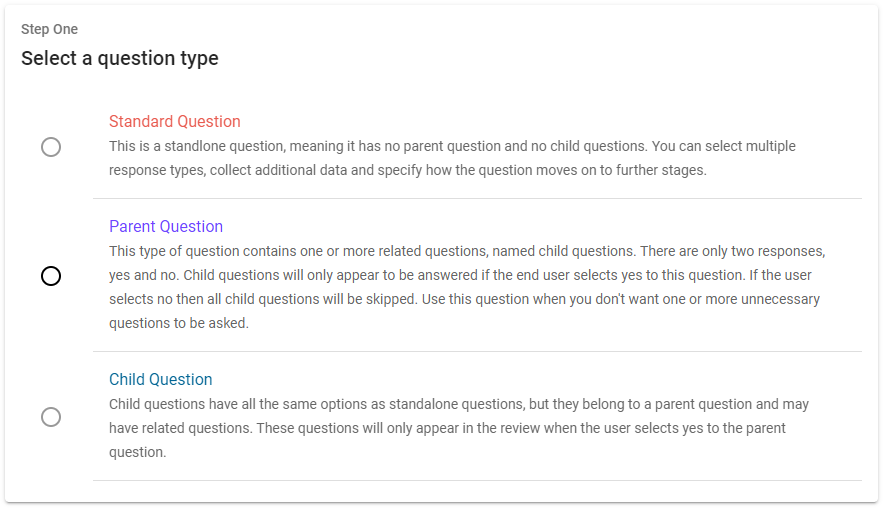The height and width of the screenshot is (510, 884).
Task: Click the line starting 'response types, collect additional'
Action: click(x=407, y=170)
